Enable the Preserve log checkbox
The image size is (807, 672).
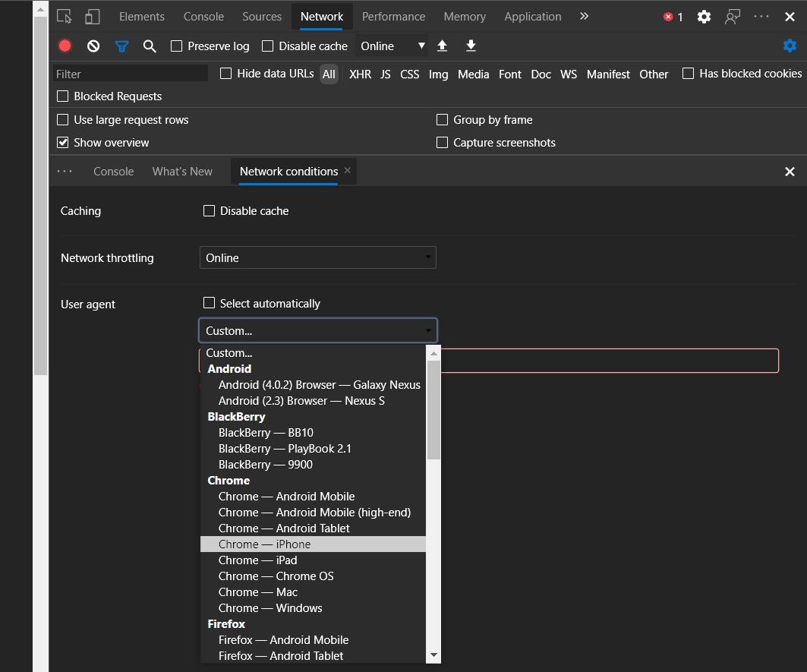point(177,46)
